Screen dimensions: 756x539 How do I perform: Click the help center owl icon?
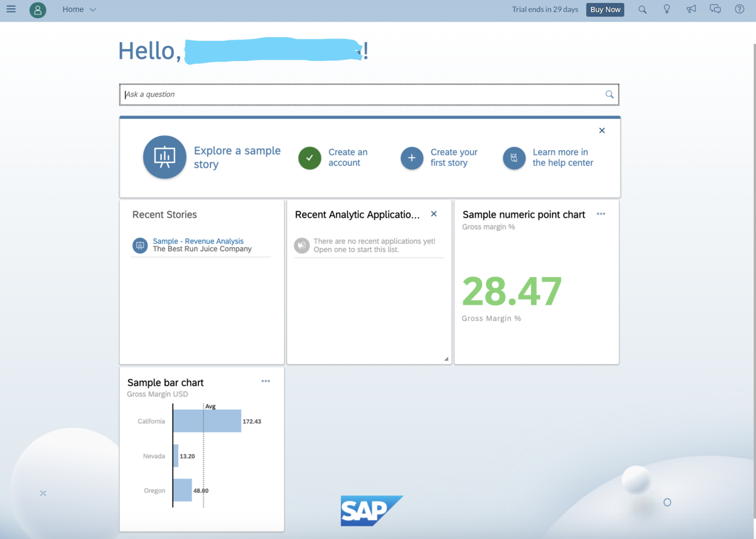(x=514, y=158)
